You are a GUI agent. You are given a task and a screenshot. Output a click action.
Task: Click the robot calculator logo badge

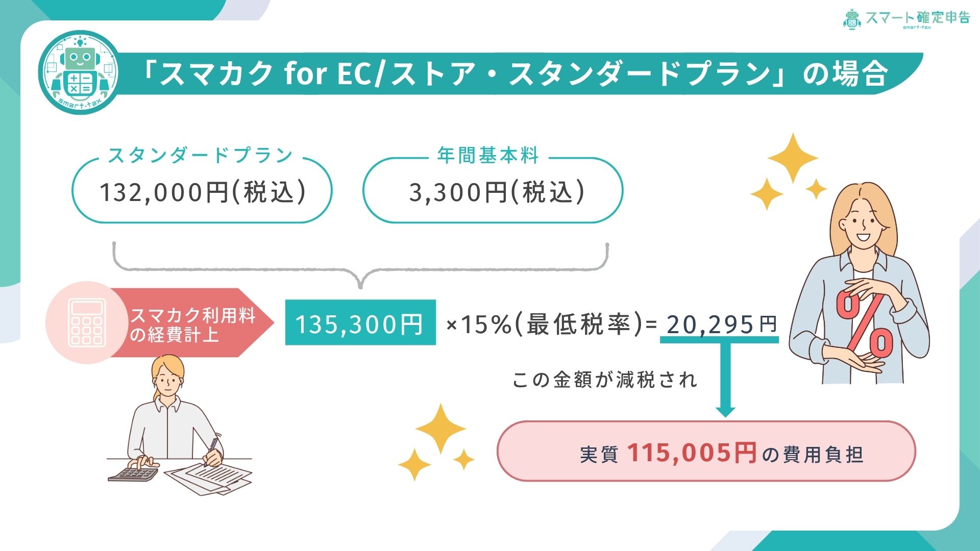tap(80, 73)
